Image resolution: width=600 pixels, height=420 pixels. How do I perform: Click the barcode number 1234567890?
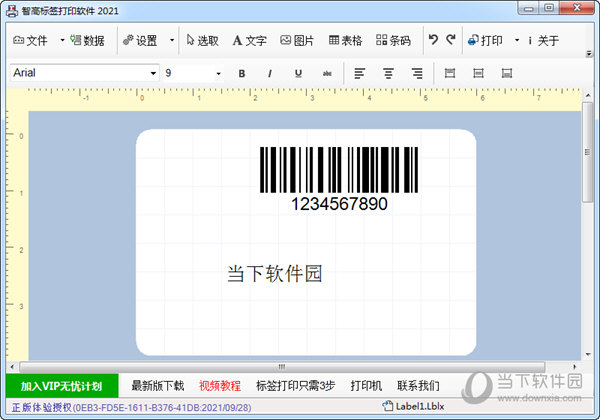(339, 203)
